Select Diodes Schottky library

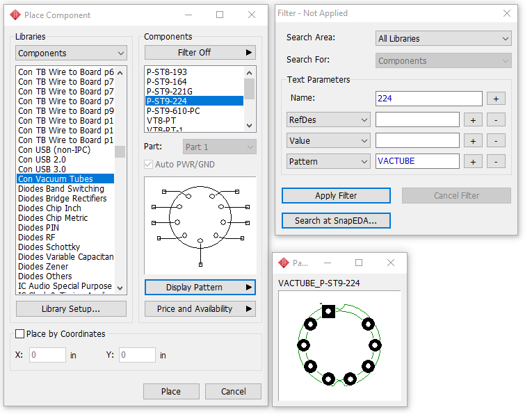pyautogui.click(x=65, y=247)
